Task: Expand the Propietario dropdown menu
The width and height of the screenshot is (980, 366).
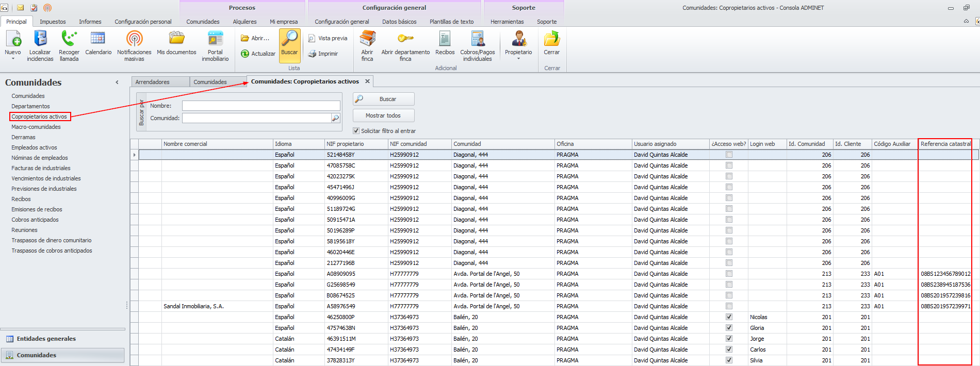Action: 518,59
